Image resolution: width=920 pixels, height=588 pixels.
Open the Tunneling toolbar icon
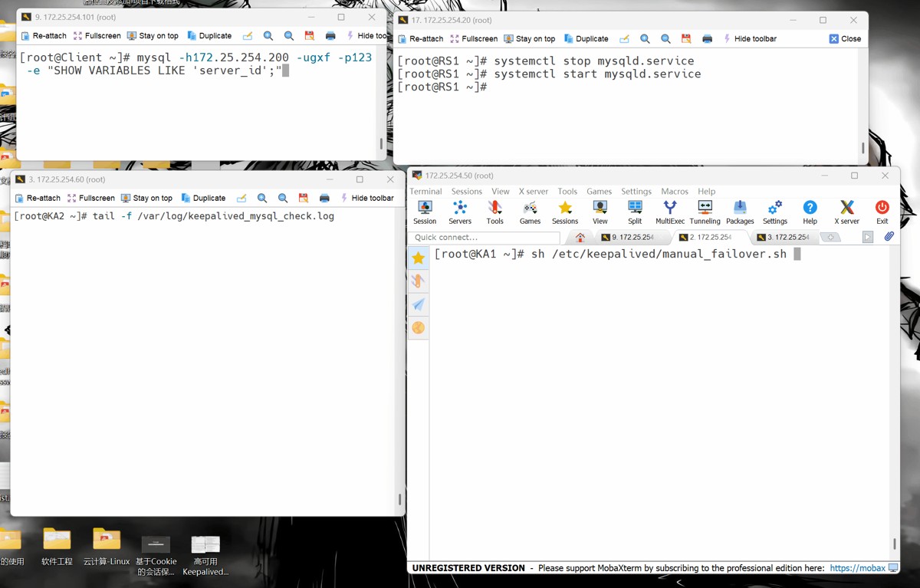pos(705,212)
